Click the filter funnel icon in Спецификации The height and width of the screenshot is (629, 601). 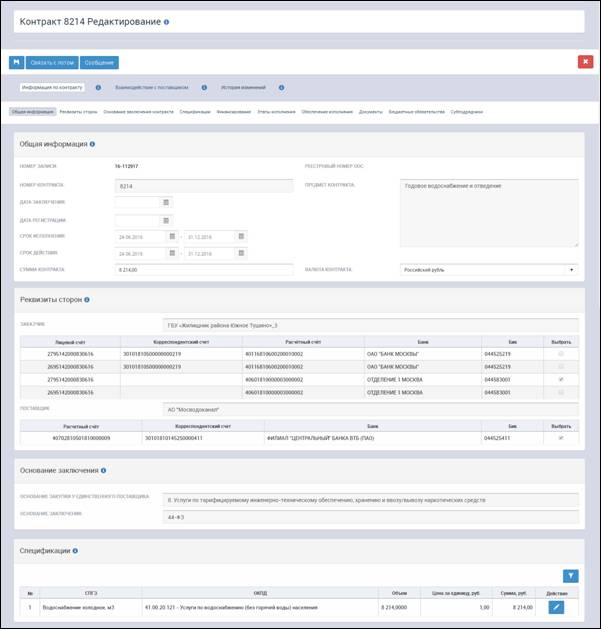(571, 576)
